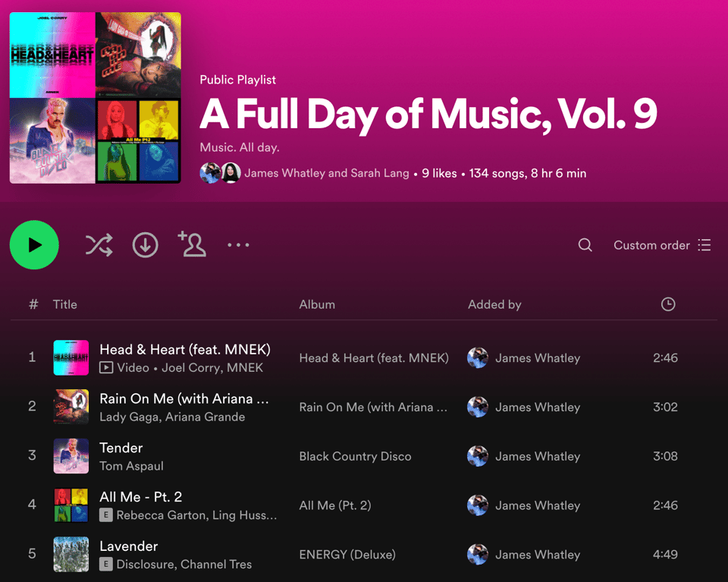Click the Tom Aspaul artist link
Screen dimensions: 728x582
[x=131, y=466]
